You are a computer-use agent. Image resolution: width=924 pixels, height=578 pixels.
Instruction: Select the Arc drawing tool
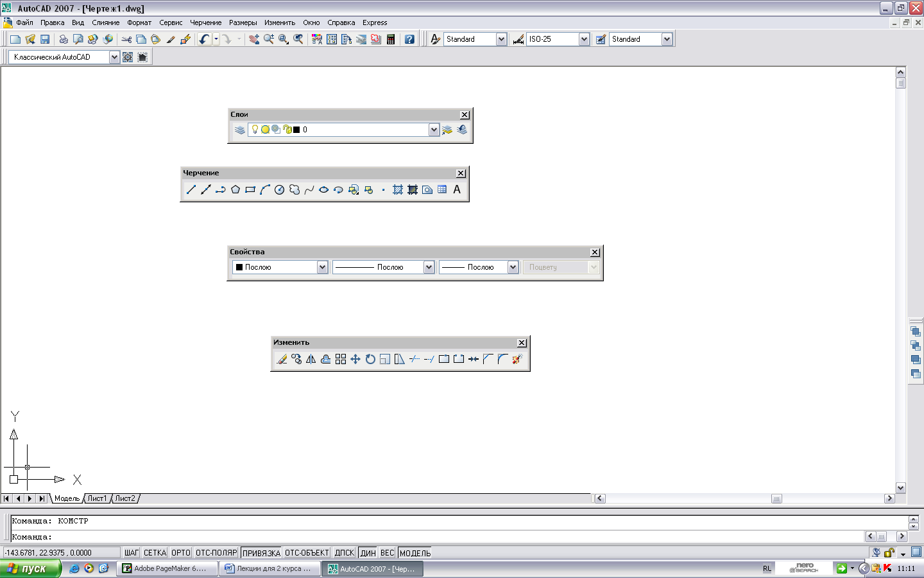pos(265,189)
